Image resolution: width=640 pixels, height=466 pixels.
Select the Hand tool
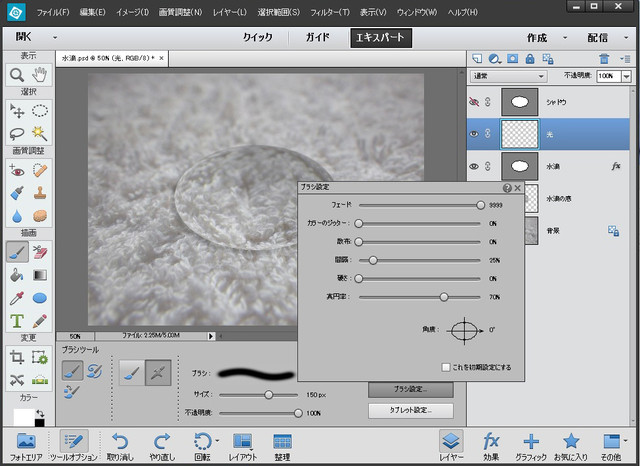(x=40, y=74)
